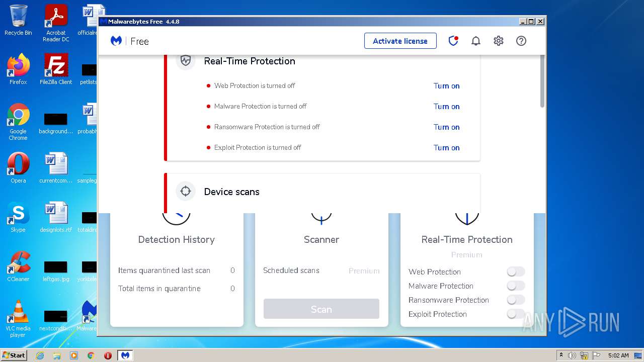Click the Chrome taskbar icon
The height and width of the screenshot is (362, 644).
click(x=91, y=355)
